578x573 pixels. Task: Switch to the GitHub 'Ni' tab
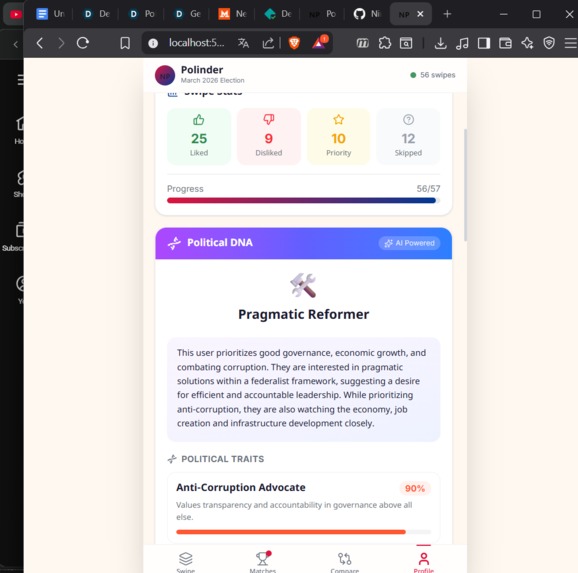pos(367,14)
